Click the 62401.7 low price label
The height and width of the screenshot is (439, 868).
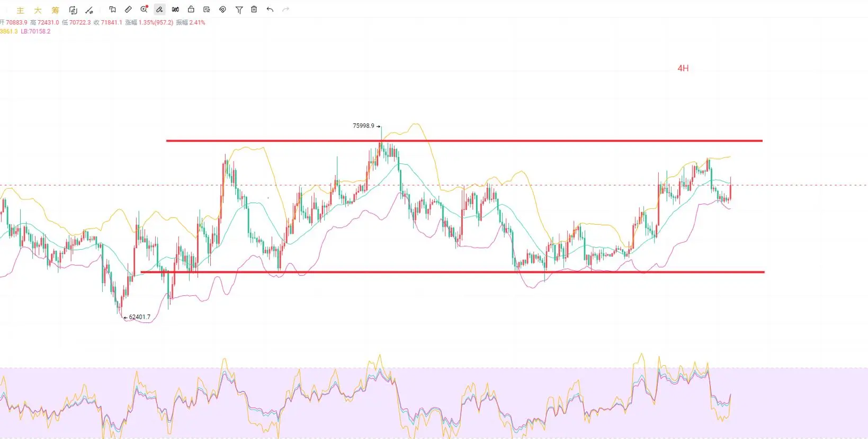point(140,317)
